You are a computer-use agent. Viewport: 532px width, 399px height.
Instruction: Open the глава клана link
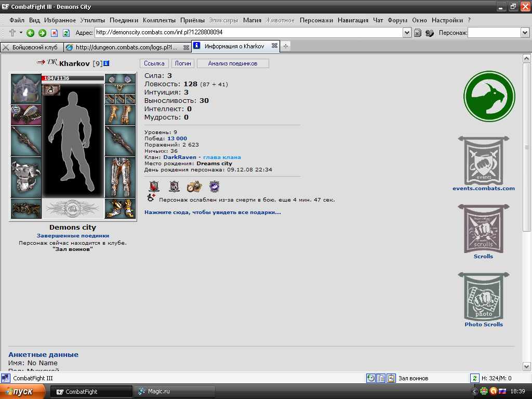click(222, 157)
